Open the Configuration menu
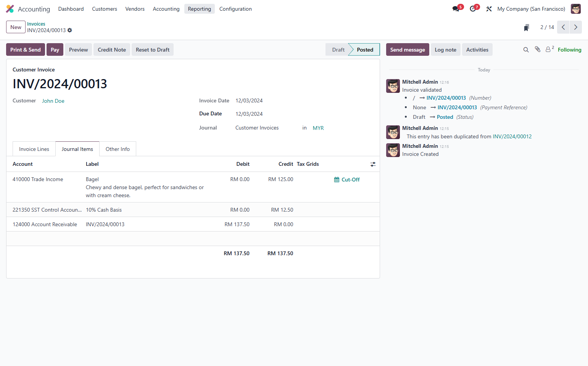The width and height of the screenshot is (588, 366). pyautogui.click(x=235, y=9)
